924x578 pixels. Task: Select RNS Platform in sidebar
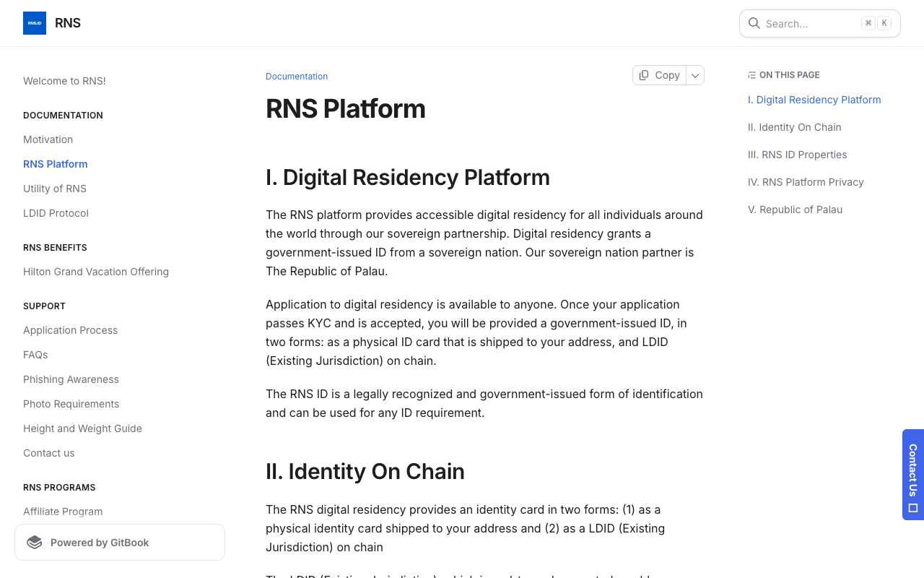tap(56, 164)
